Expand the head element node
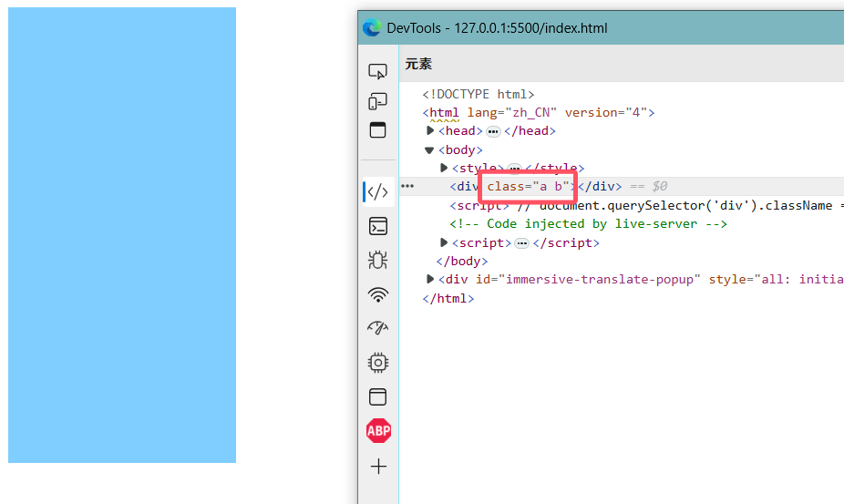Viewport: 844px width, 504px height. pos(430,131)
